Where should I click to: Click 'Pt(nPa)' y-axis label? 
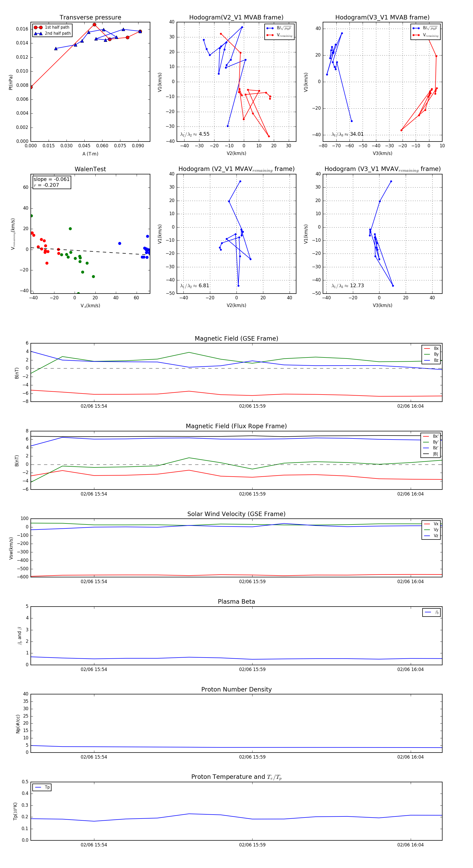click(11, 82)
